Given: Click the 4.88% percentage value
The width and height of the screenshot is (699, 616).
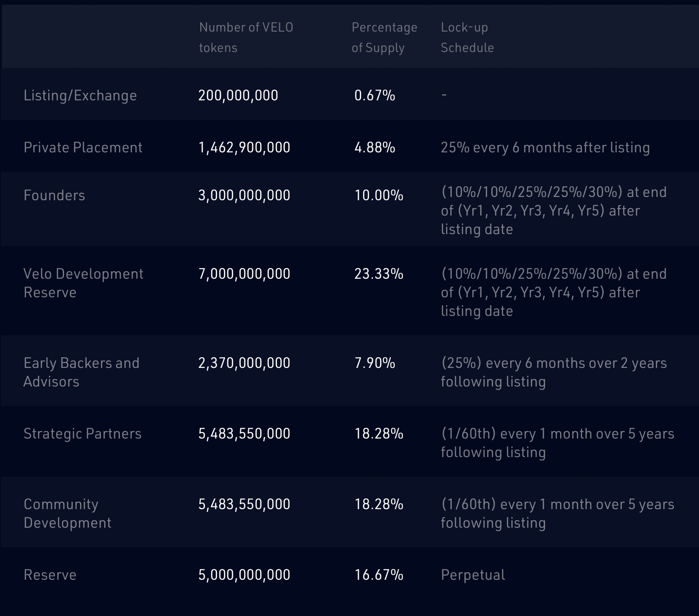Looking at the screenshot, I should point(374,147).
